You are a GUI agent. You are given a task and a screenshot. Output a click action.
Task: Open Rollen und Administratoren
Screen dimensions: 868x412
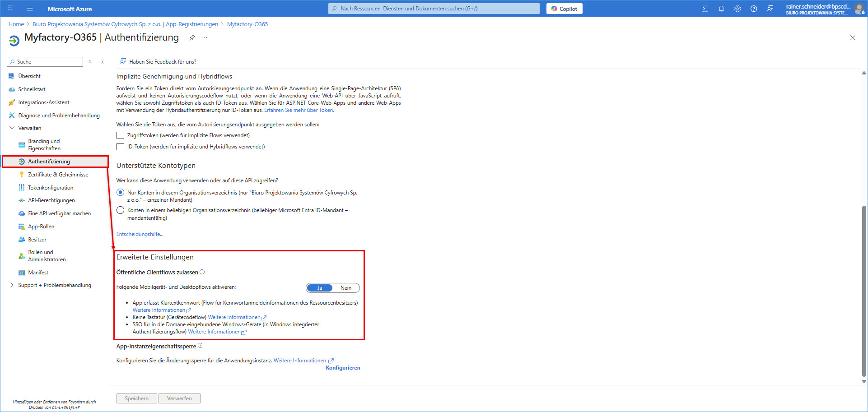(x=47, y=256)
